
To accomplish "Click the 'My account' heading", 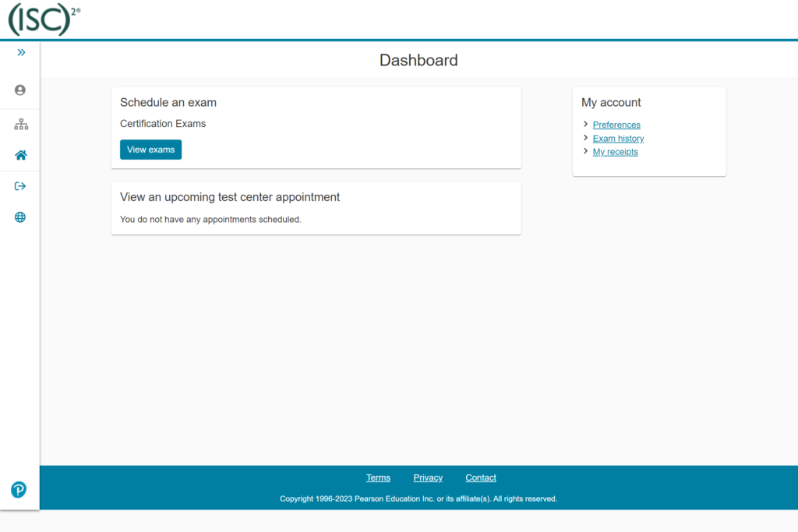I will [611, 102].
